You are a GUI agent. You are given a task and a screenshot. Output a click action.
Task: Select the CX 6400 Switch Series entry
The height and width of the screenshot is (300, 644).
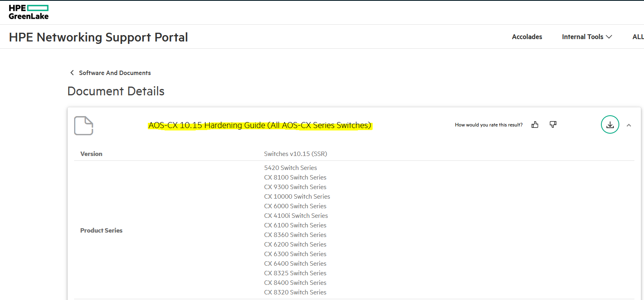tap(295, 264)
